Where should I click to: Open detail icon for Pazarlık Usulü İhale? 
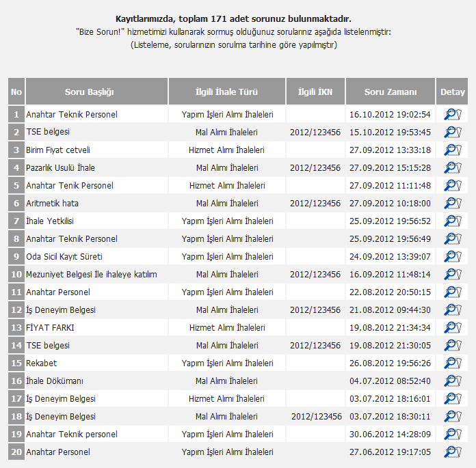[x=453, y=167]
